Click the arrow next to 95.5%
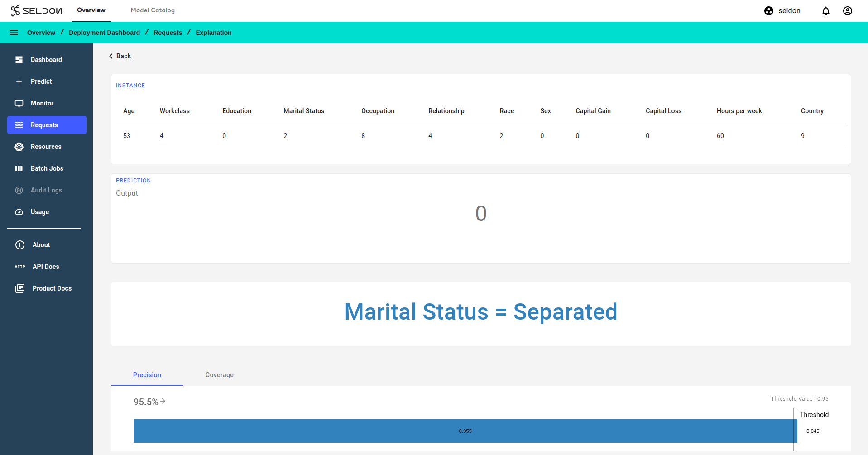The height and width of the screenshot is (455, 868). tap(163, 401)
